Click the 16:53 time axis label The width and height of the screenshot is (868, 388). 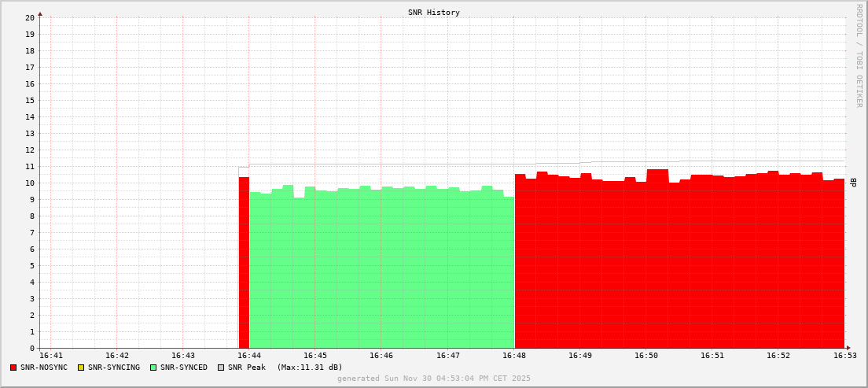coord(845,356)
